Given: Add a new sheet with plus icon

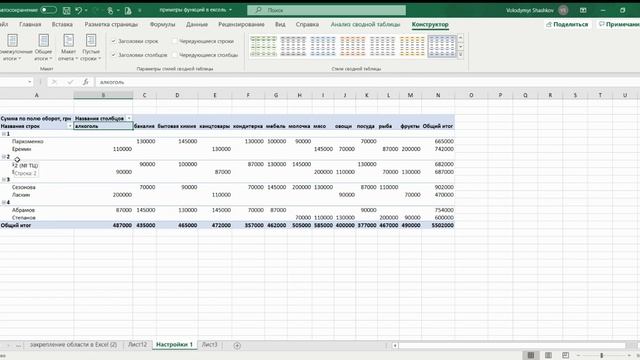Looking at the screenshot, I should pyautogui.click(x=237, y=345).
